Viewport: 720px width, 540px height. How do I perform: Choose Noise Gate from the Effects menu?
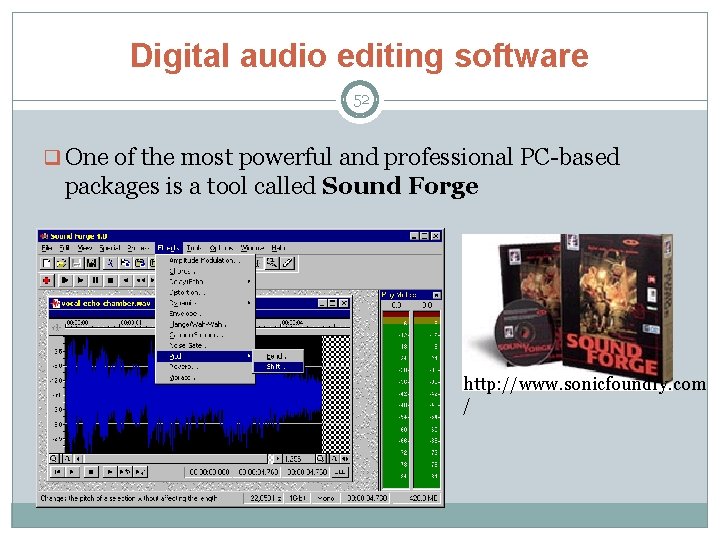[205, 345]
